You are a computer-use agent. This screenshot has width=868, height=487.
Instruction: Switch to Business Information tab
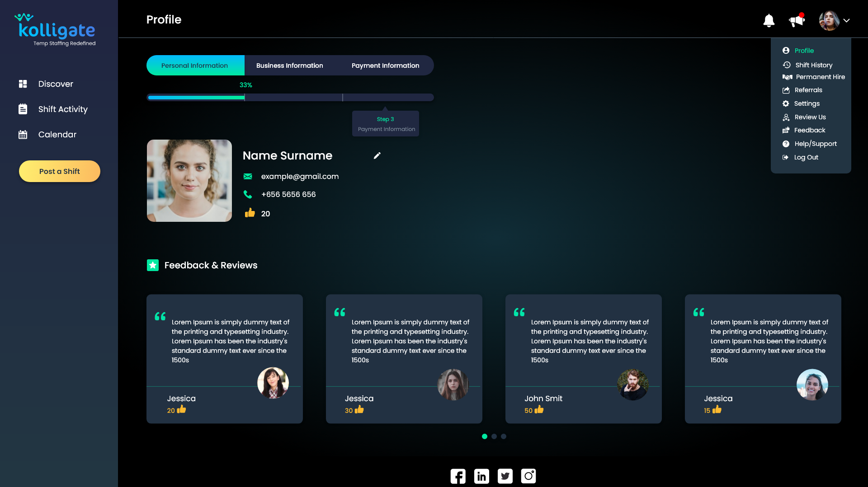[289, 66]
